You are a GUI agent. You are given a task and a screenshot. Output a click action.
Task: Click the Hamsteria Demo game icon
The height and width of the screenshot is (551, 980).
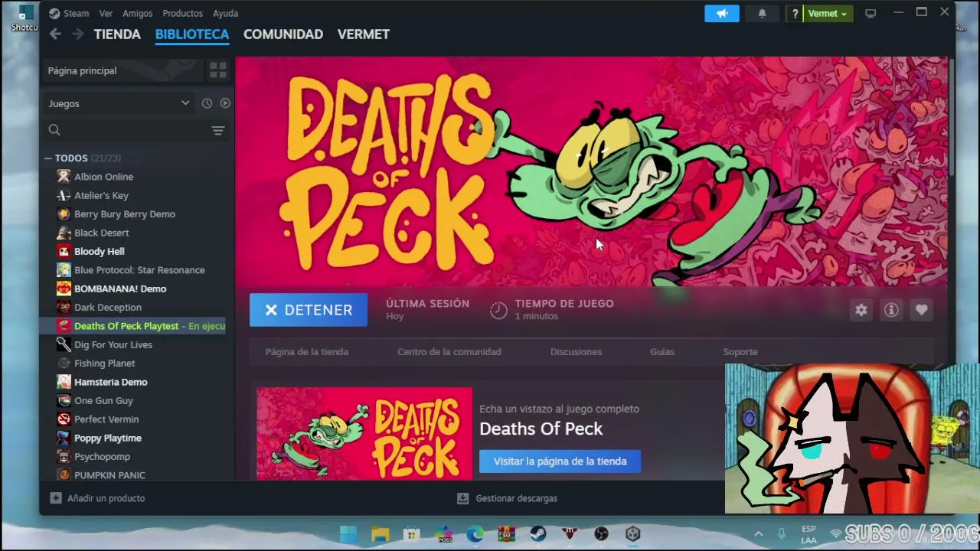pos(64,382)
